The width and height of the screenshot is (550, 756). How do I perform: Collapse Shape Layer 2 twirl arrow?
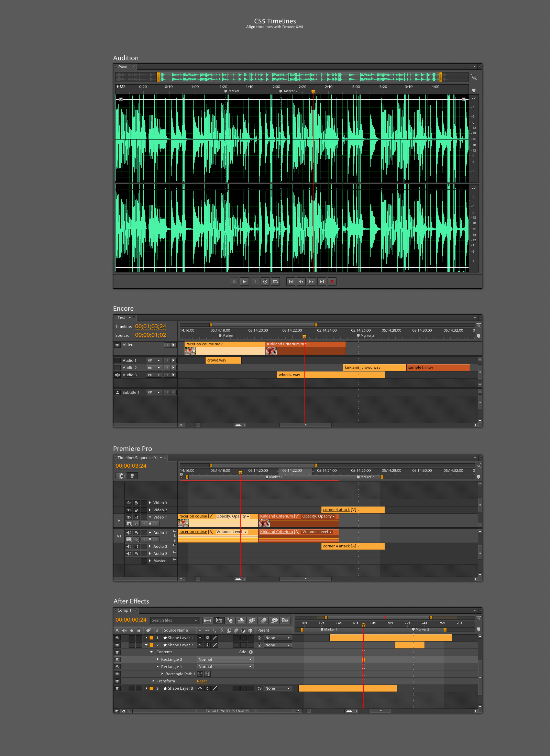[x=146, y=645]
